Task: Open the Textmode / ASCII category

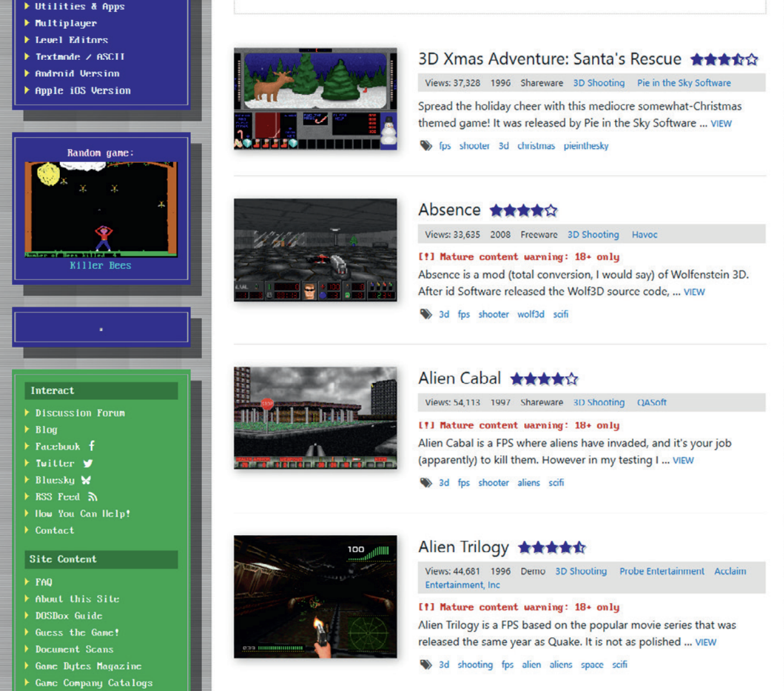Action: tap(80, 57)
